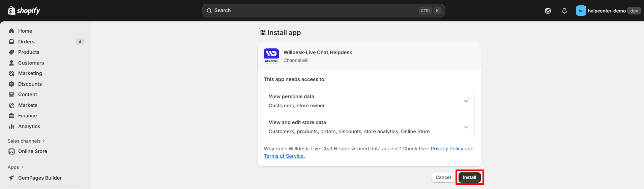The width and height of the screenshot is (644, 189).
Task: Open Products from the sidebar
Action: pos(29,52)
